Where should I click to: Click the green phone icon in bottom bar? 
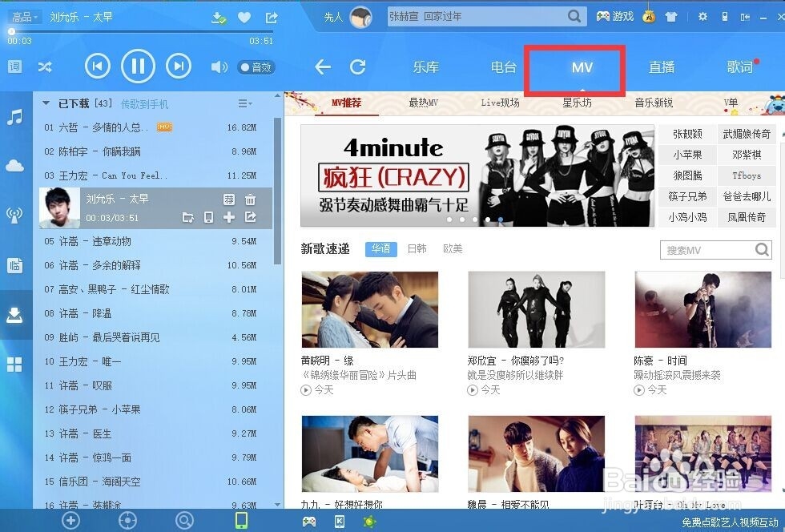(241, 521)
